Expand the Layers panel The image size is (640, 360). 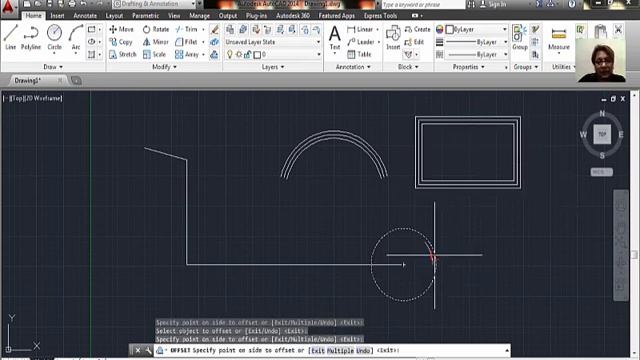(x=273, y=67)
